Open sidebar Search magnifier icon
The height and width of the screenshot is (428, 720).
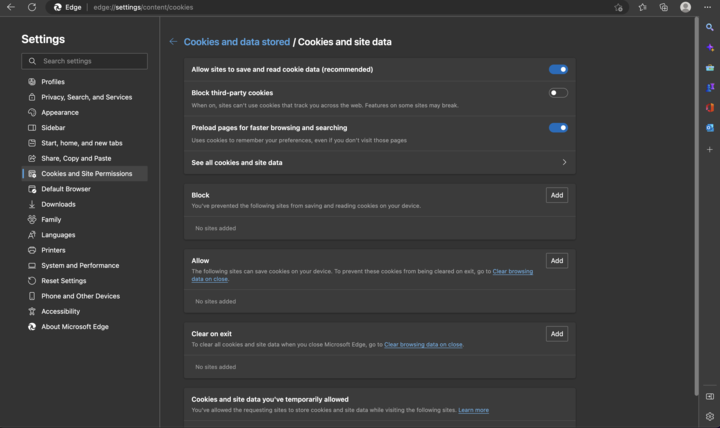coord(710,27)
